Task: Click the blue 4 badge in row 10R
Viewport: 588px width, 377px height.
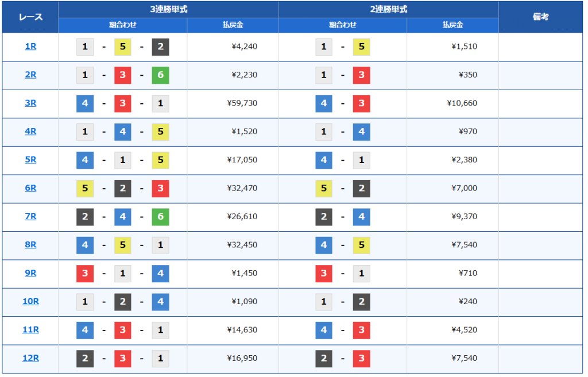Action: (x=160, y=302)
